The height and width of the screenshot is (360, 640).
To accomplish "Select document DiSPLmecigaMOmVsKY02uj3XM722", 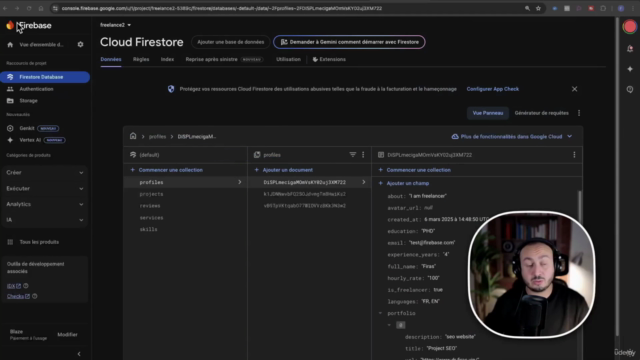I will 309,182.
